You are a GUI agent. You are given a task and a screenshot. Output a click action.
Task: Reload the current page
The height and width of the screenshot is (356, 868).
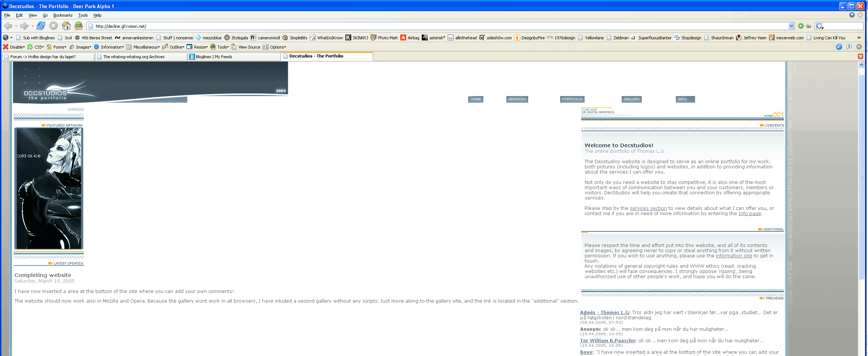click(x=41, y=26)
